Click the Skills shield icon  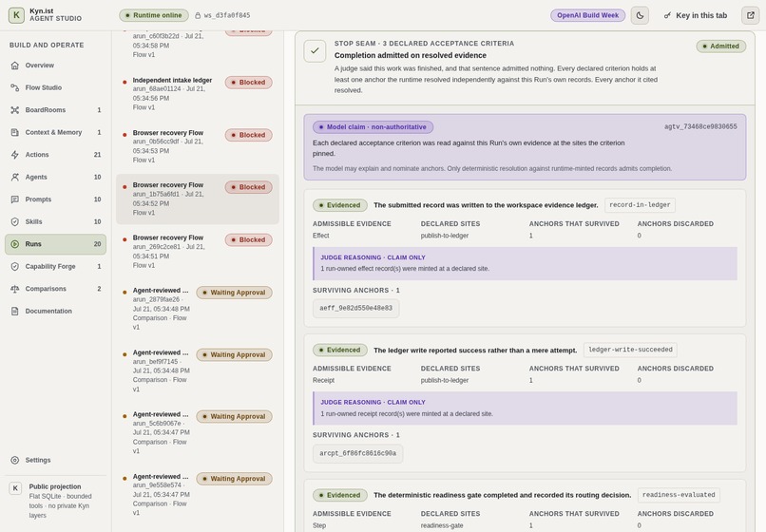tap(15, 221)
